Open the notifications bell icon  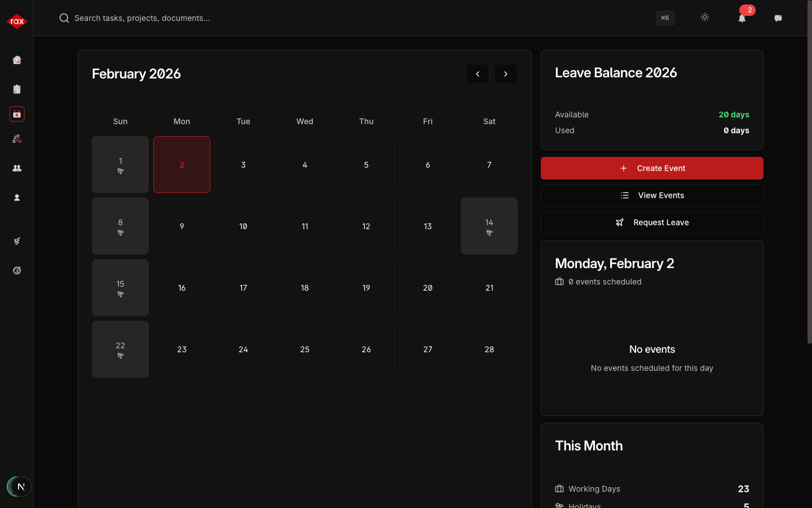[742, 18]
